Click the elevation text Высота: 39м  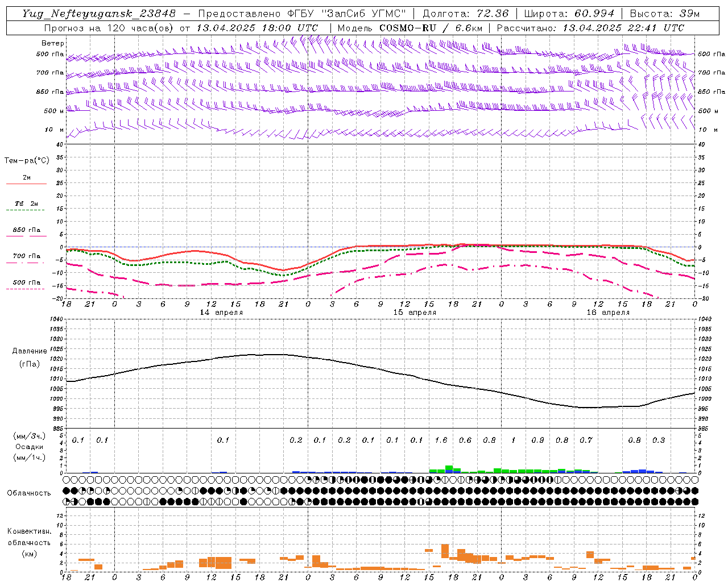tap(665, 14)
